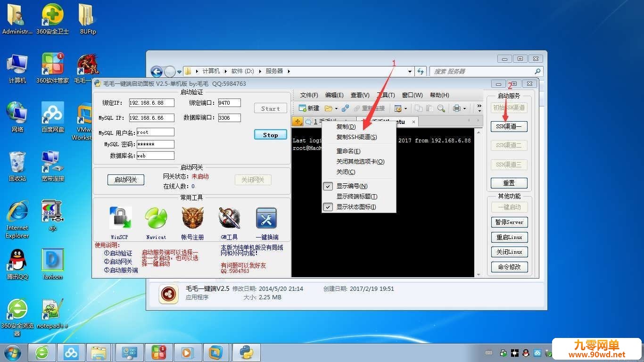Click the 数据库端口 field showing 3306
Image resolution: width=644 pixels, height=362 pixels.
pyautogui.click(x=229, y=118)
